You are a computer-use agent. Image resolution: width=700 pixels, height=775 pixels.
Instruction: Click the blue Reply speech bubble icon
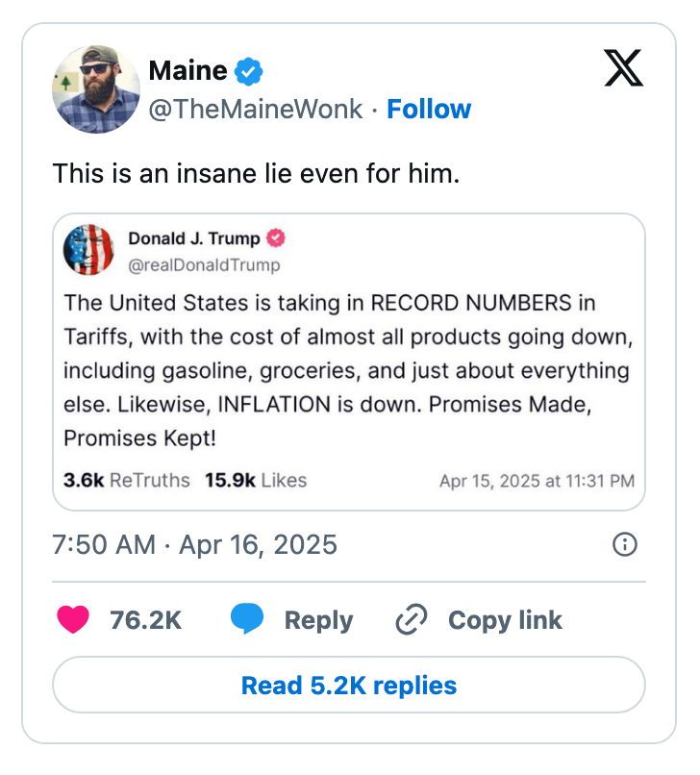[247, 620]
